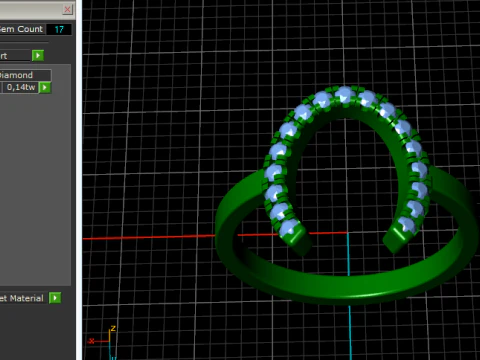
Task: Close the gem panel with the X button
Action: tap(68, 9)
